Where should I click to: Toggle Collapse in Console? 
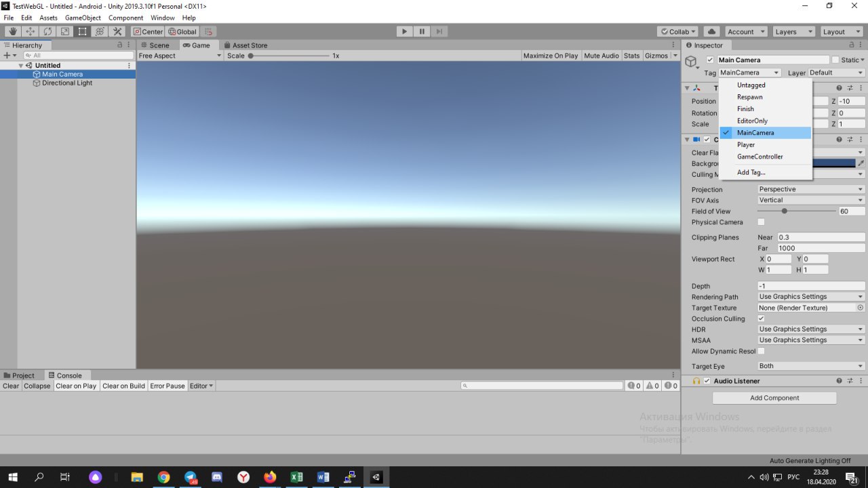point(37,386)
